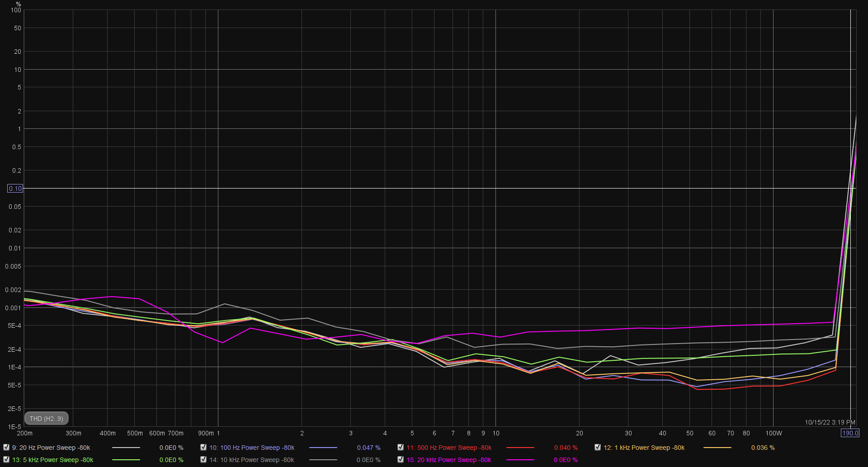Click the 200m label on the X axis

point(24,433)
